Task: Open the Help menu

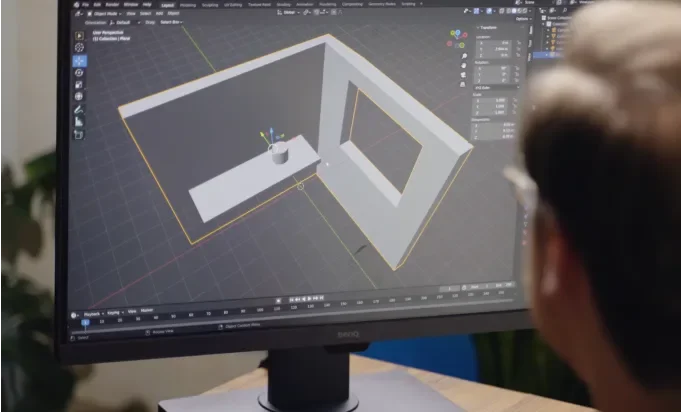Action: click(x=147, y=5)
